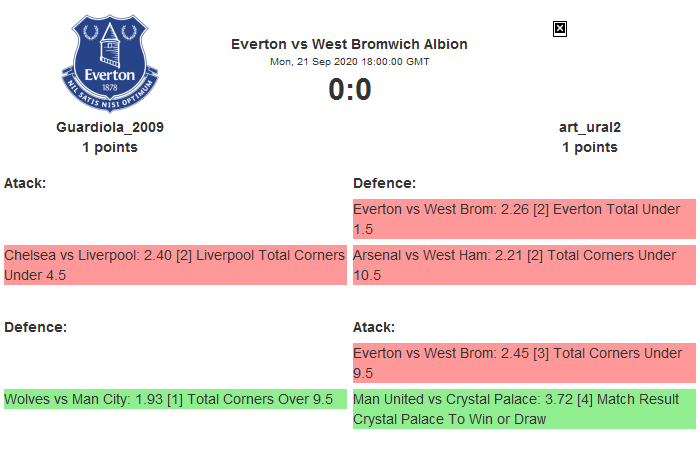The height and width of the screenshot is (460, 700).
Task: Click the 0:0 match score
Action: coord(349,90)
